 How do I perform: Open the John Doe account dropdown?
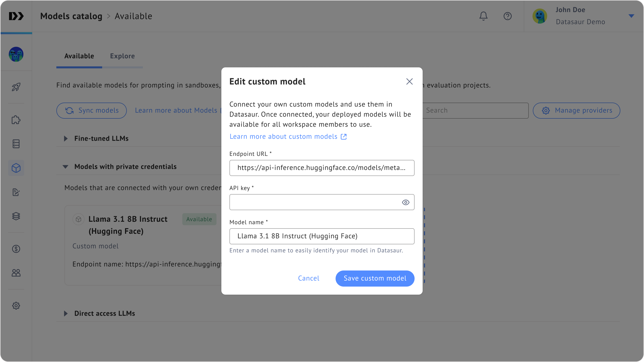tap(631, 16)
